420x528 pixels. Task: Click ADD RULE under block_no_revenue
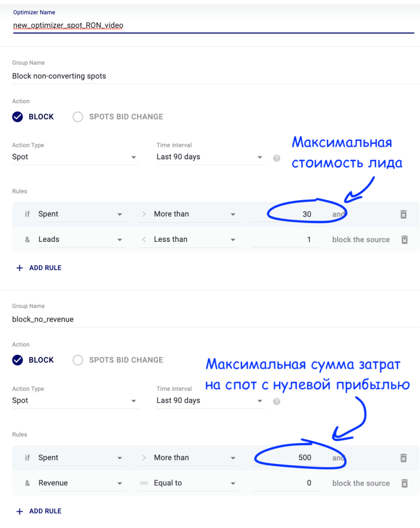[44, 511]
